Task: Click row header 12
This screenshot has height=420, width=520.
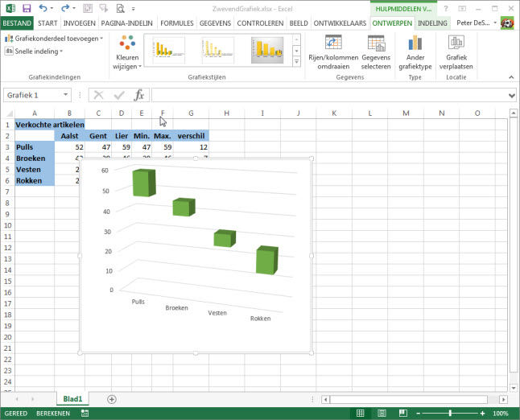Action: pos(7,248)
